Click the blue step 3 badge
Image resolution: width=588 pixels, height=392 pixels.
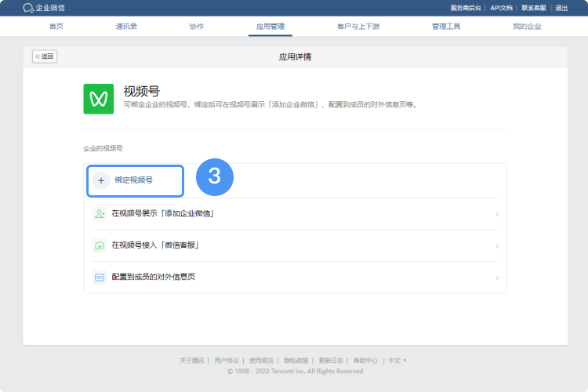pyautogui.click(x=214, y=177)
